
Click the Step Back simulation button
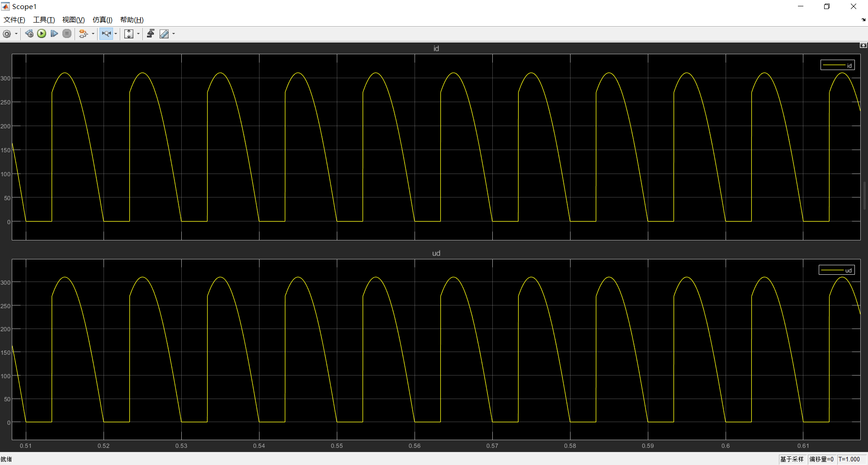coord(29,34)
